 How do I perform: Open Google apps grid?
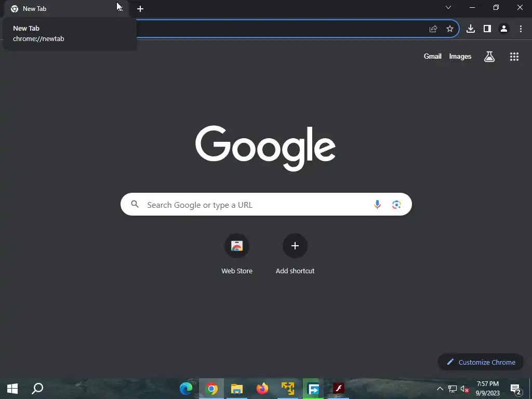pyautogui.click(x=514, y=57)
